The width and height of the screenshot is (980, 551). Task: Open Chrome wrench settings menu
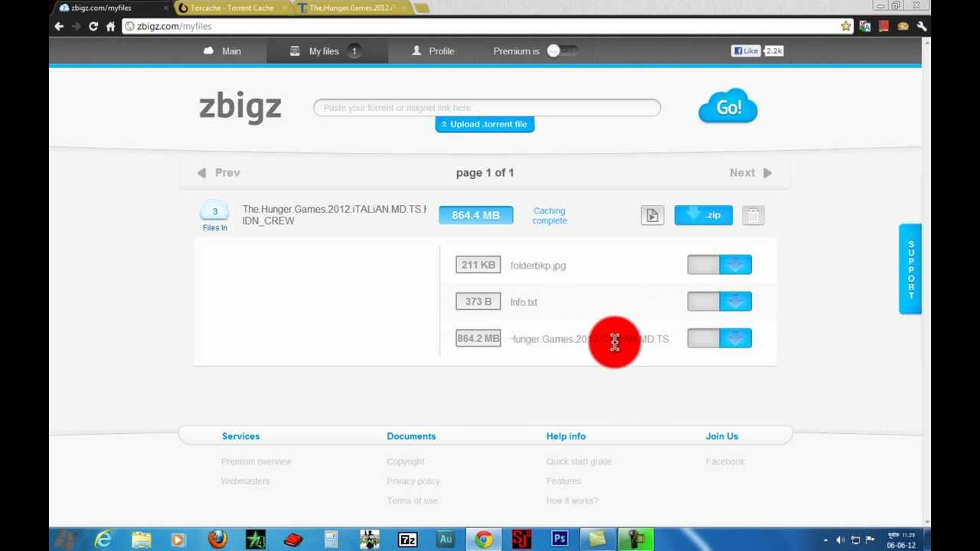[x=922, y=26]
